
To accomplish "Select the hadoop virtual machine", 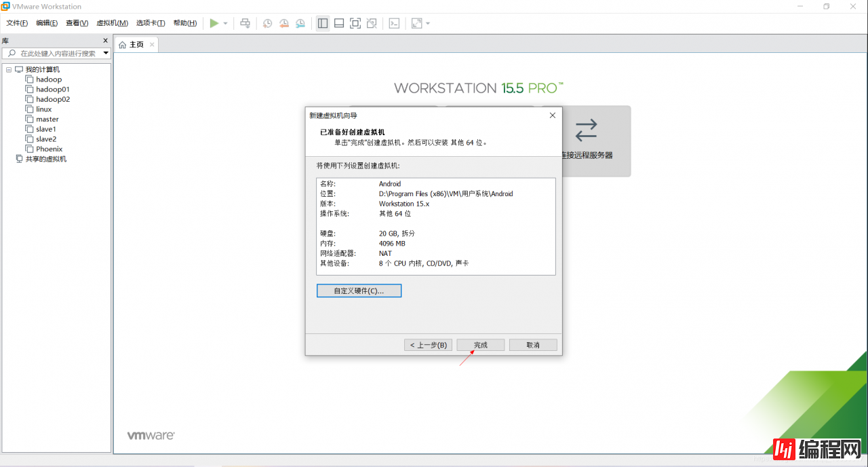I will [x=49, y=79].
